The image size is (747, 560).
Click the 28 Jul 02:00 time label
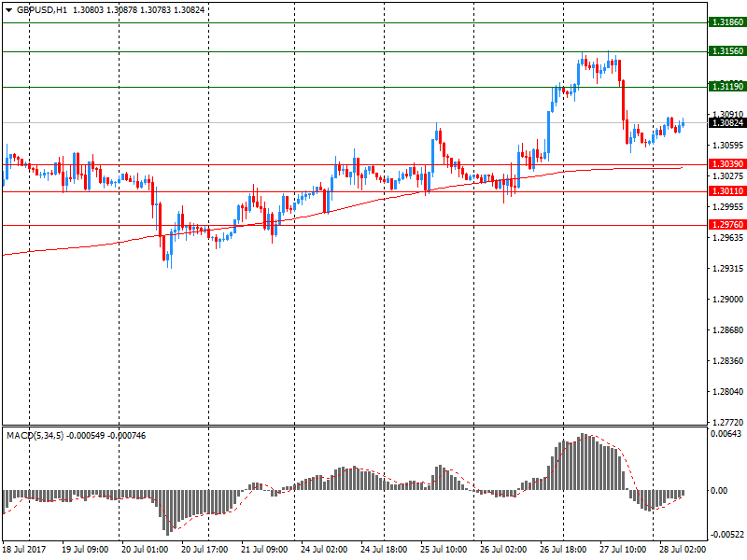coord(683,549)
